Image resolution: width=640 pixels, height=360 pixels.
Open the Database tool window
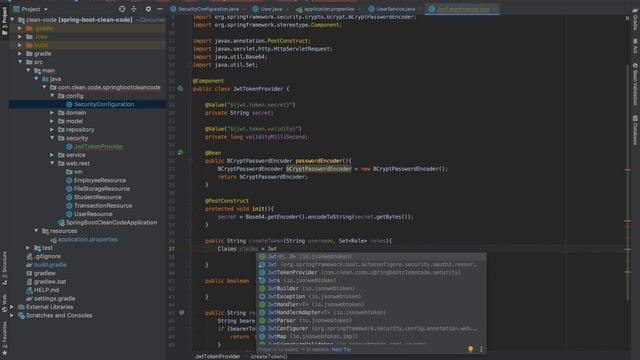[x=635, y=130]
